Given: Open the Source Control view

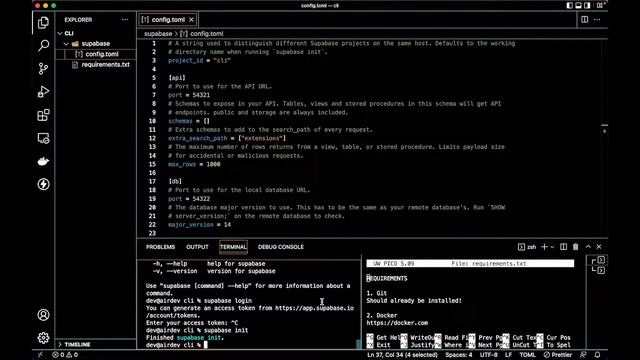Looking at the screenshot, I should [43, 69].
